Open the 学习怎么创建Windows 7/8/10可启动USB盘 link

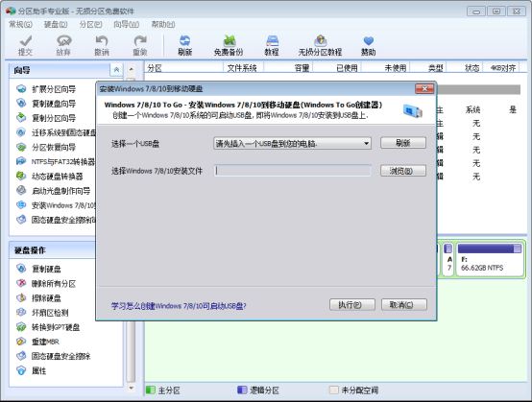coord(179,306)
